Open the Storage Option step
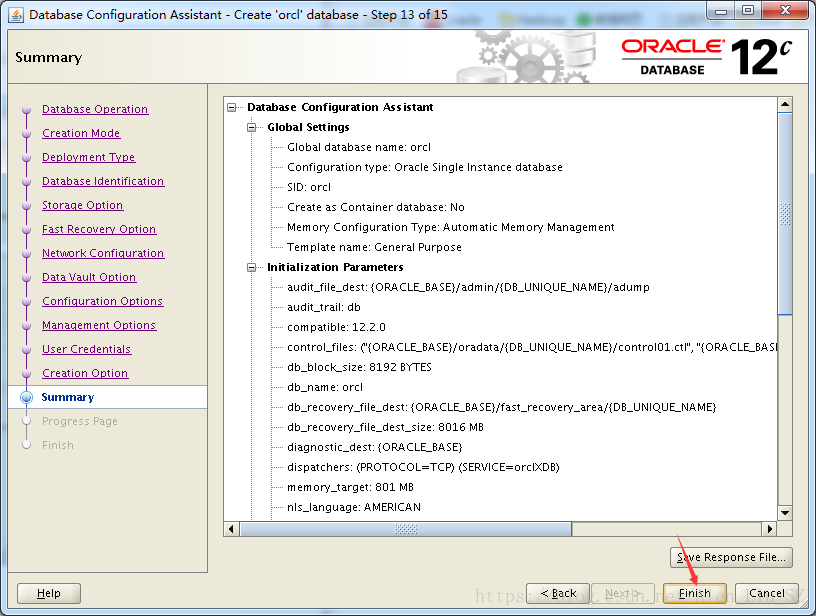Viewport: 816px width, 616px height. (83, 205)
